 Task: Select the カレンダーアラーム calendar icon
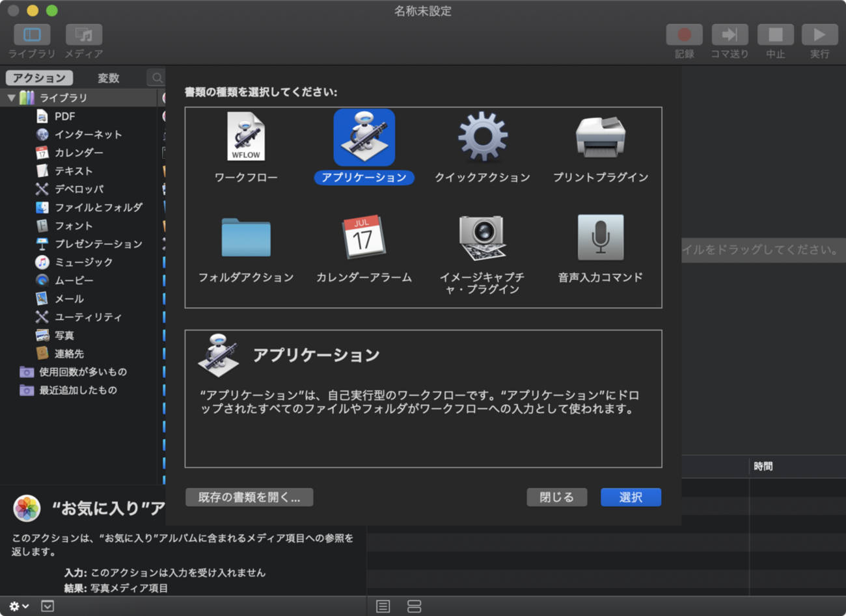coord(364,238)
